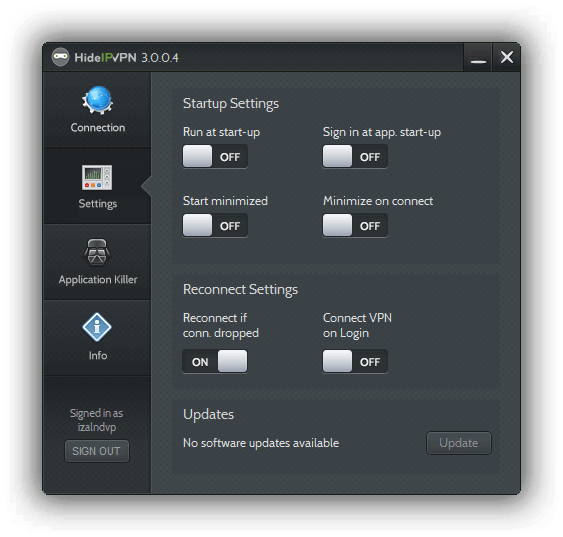Toggle Minimize on connect switch
Screen dimensions: 563x537
click(x=355, y=225)
